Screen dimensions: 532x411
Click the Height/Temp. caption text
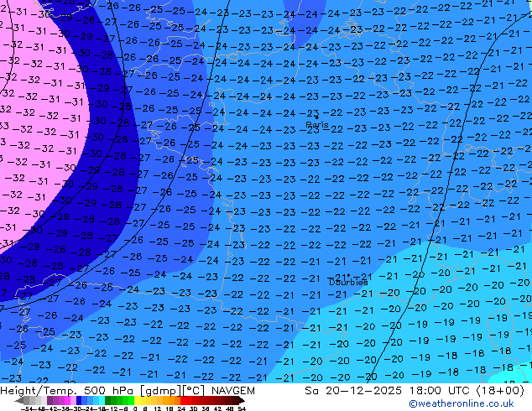[x=39, y=391]
